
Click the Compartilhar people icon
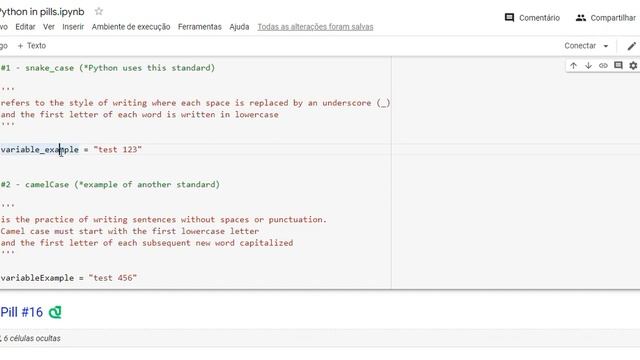click(581, 18)
